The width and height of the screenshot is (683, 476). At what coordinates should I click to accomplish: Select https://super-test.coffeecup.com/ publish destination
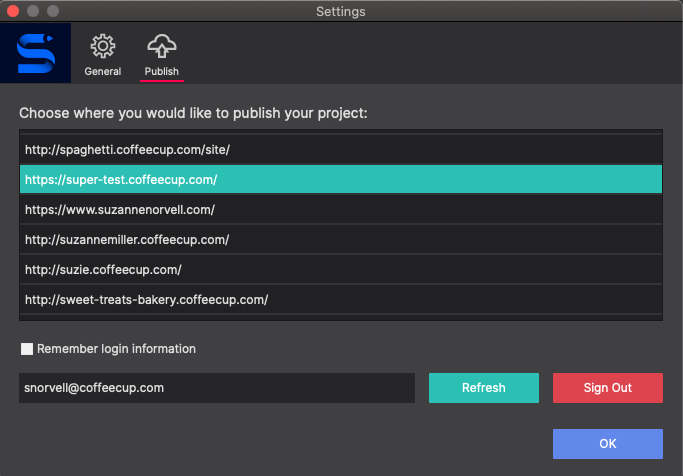click(341, 179)
